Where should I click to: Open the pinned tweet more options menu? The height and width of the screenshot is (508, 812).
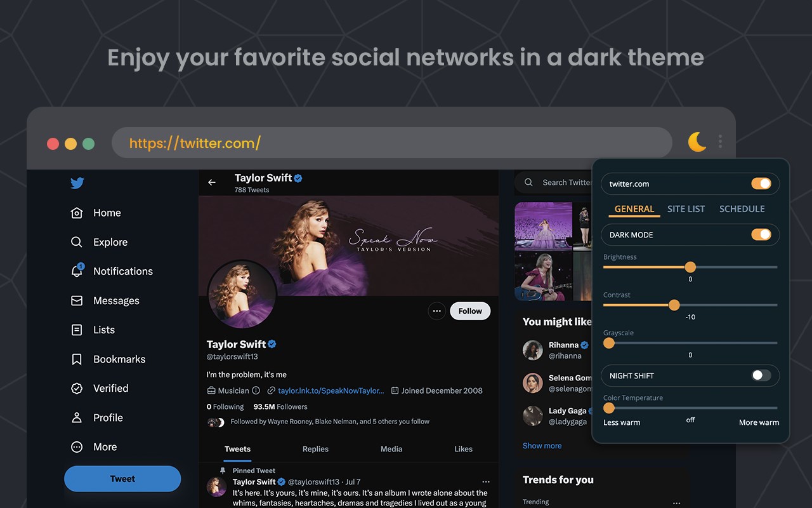point(486,482)
